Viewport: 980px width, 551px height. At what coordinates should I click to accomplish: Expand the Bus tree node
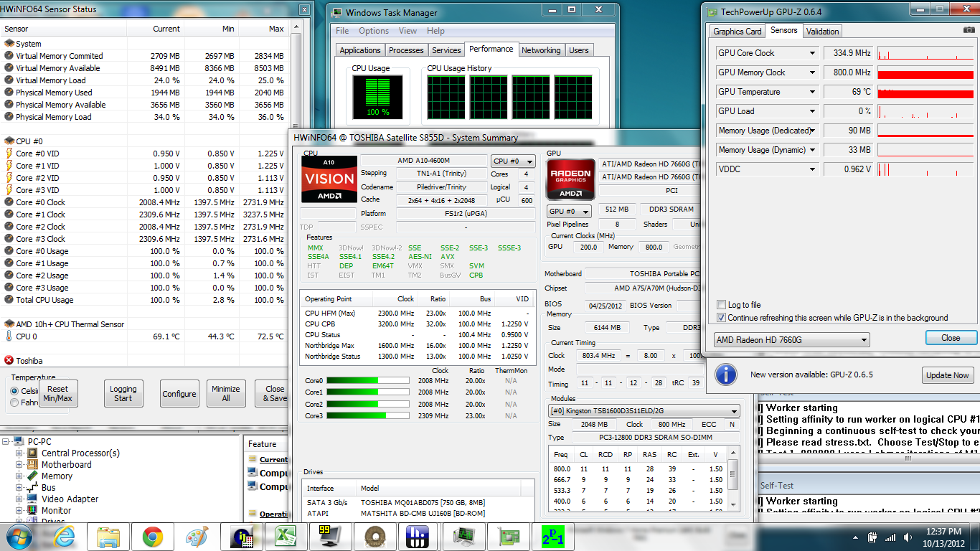19,487
